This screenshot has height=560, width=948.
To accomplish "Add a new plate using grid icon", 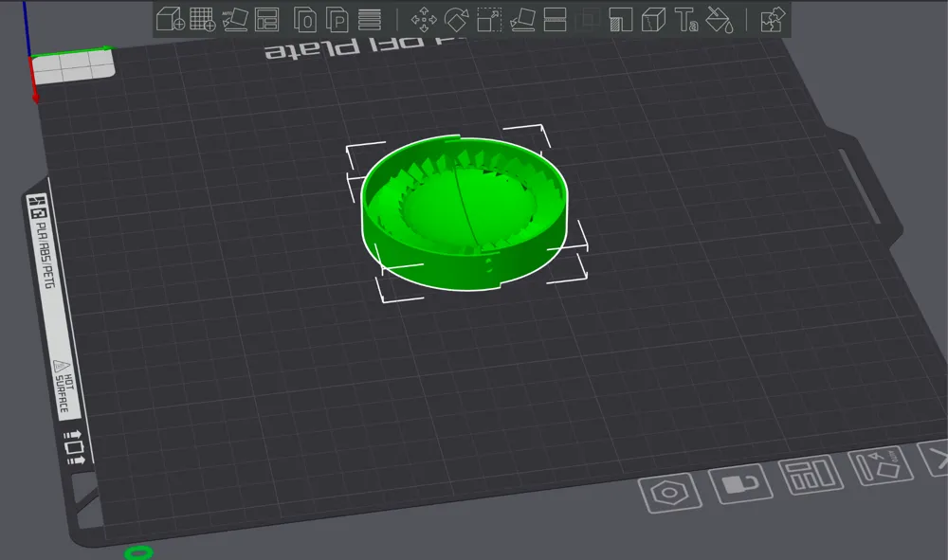I will point(202,19).
